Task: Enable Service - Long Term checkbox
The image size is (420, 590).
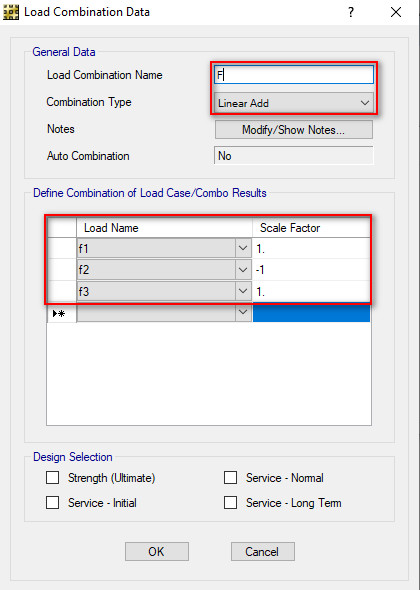Action: click(230, 503)
